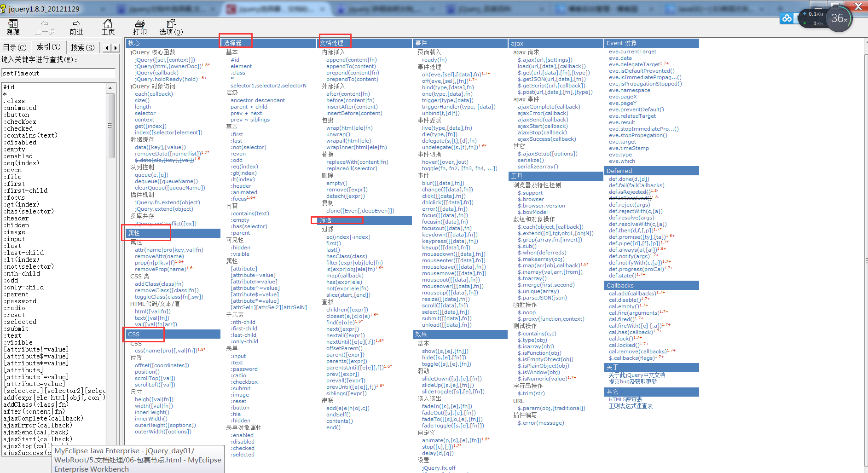
Task: Open the def.resolve(args) link
Action: coord(631,218)
